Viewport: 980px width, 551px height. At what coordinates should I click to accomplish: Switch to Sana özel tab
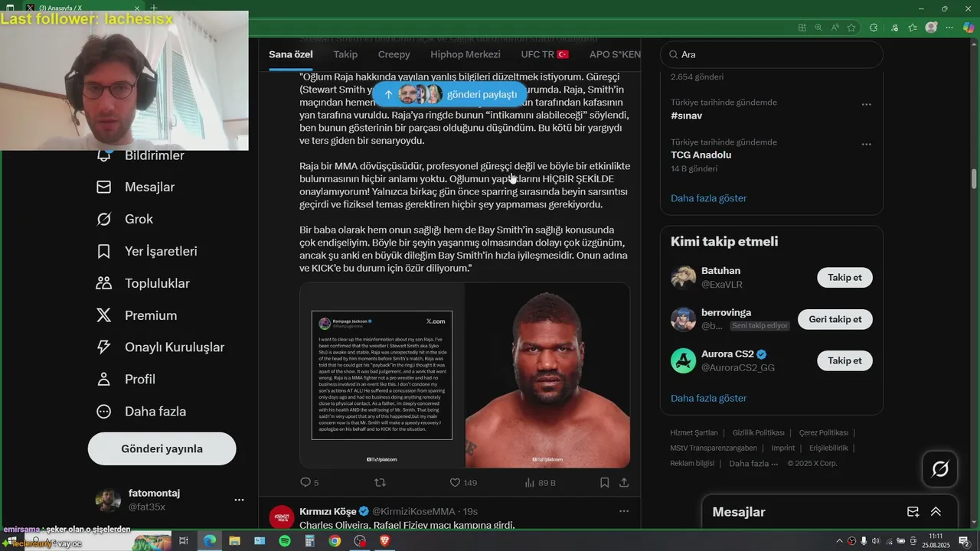point(291,54)
